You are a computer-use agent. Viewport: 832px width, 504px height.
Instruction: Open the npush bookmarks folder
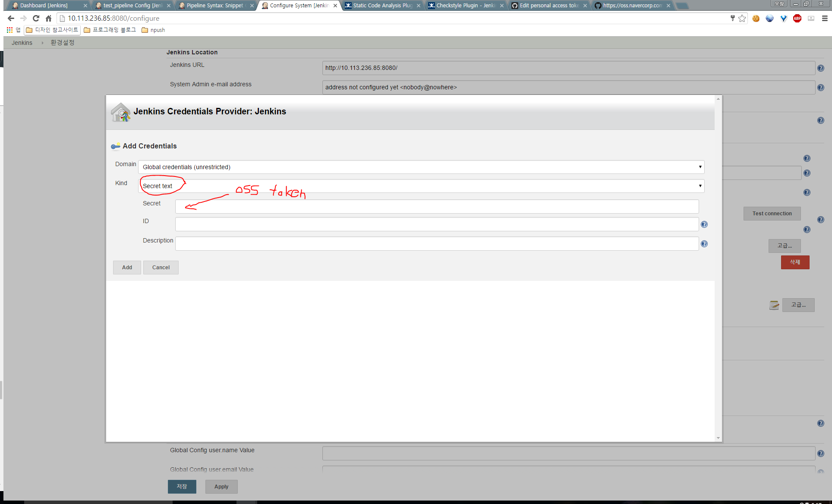[x=153, y=30]
